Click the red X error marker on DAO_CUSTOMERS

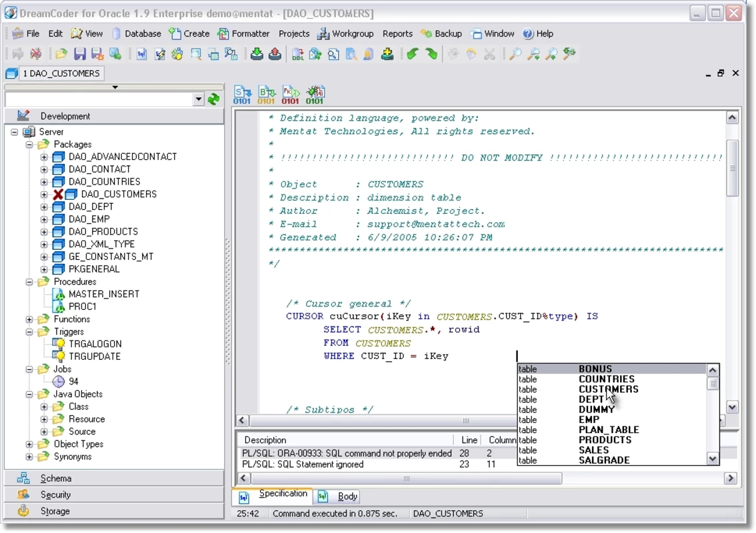pos(59,195)
